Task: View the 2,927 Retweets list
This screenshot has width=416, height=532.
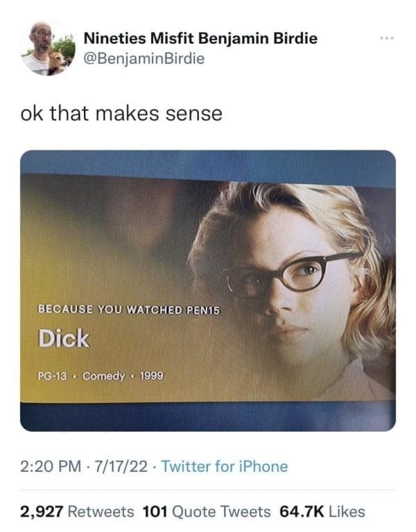Action: [x=77, y=511]
